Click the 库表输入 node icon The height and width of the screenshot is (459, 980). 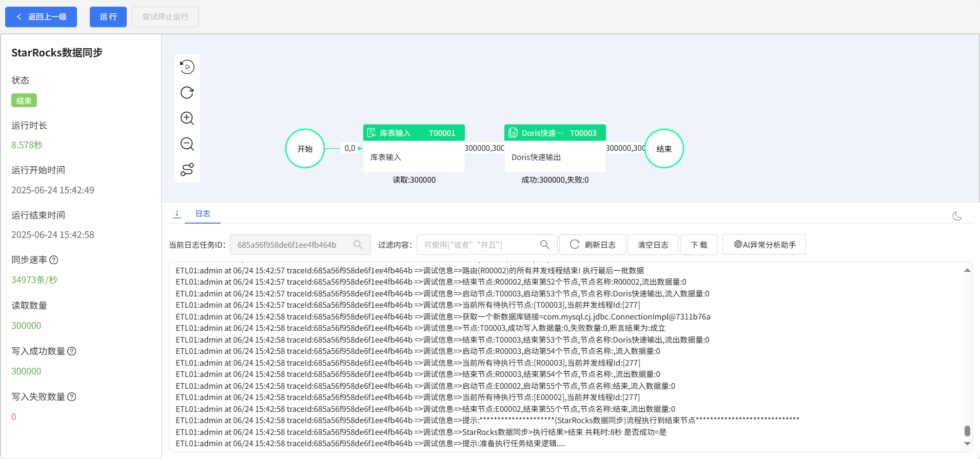point(371,133)
